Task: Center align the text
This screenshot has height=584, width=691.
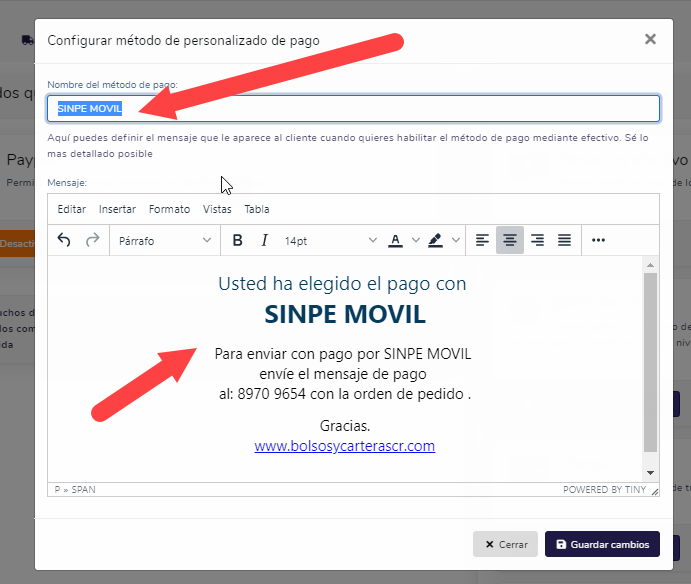Action: pos(510,240)
